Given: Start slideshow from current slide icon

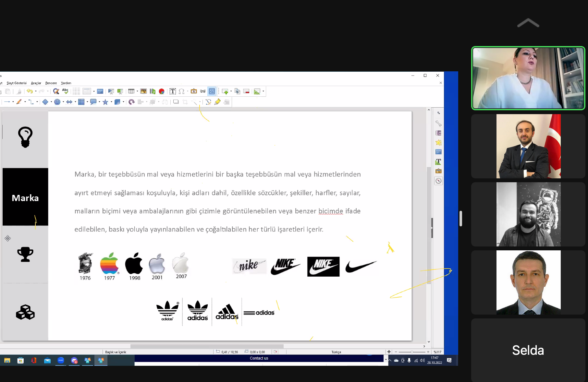Looking at the screenshot, I should click(x=120, y=91).
